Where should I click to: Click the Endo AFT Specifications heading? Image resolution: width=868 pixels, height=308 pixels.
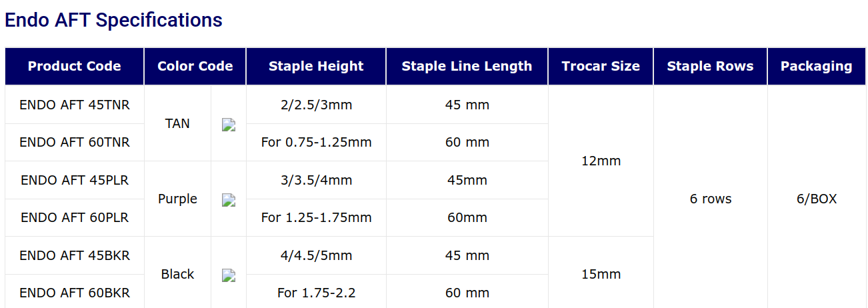[113, 20]
